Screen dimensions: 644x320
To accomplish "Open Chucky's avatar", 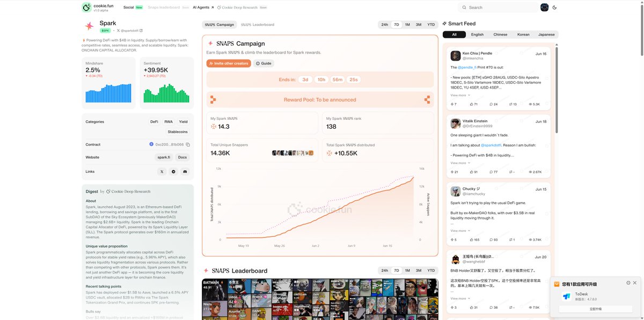I will (x=455, y=191).
